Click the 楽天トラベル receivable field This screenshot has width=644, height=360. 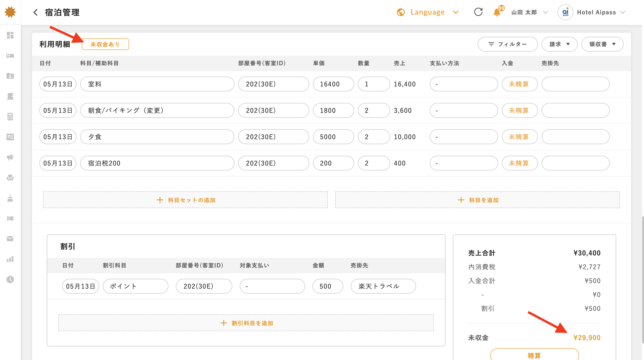click(383, 286)
